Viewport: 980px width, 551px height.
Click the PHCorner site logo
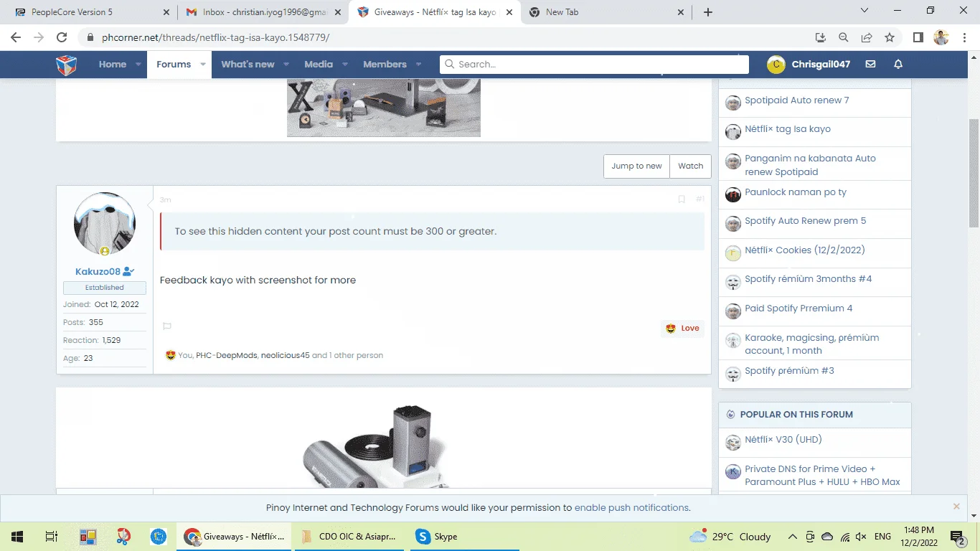coord(67,65)
